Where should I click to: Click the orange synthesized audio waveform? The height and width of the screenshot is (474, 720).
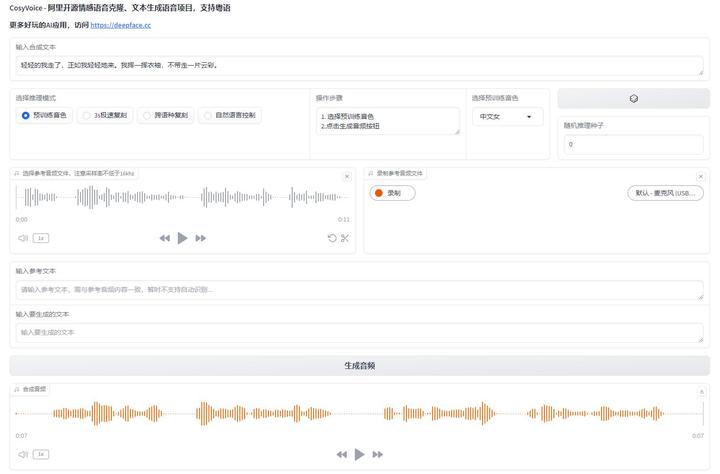[359, 413]
